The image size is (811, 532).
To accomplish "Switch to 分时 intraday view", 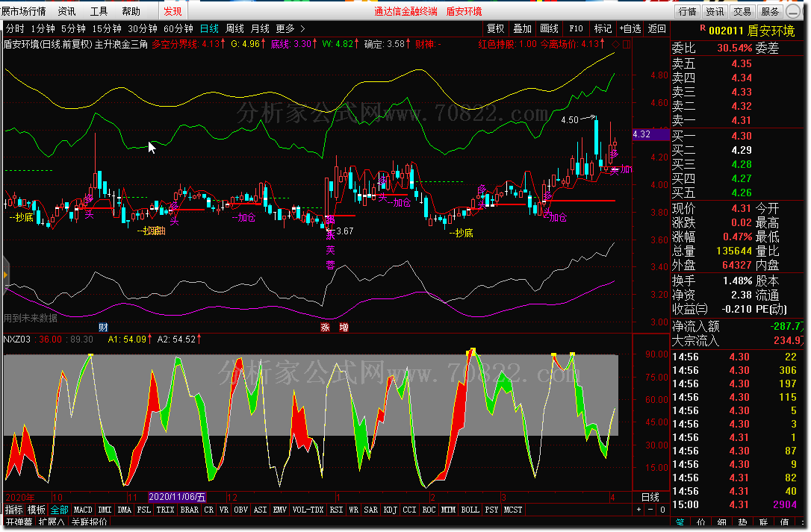I will pyautogui.click(x=15, y=28).
